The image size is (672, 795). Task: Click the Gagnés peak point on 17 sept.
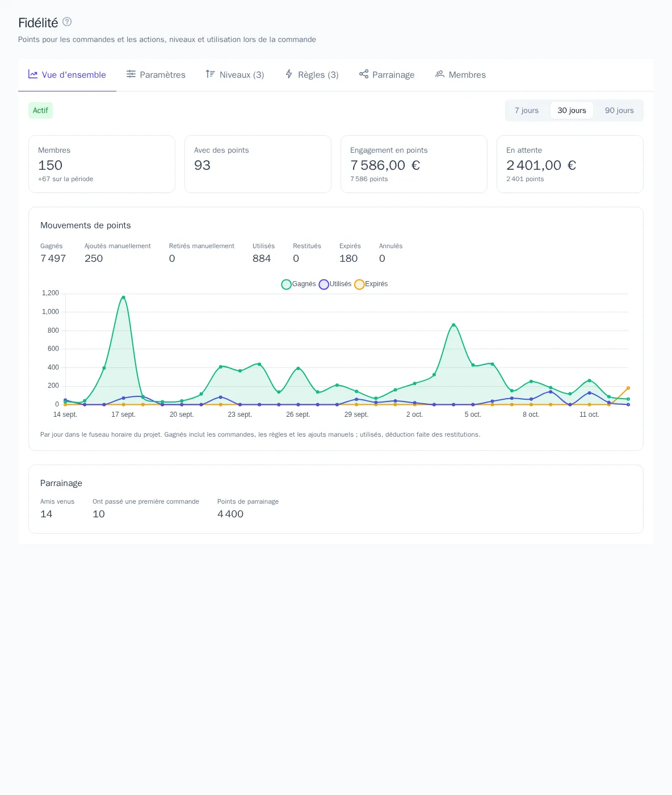click(123, 297)
